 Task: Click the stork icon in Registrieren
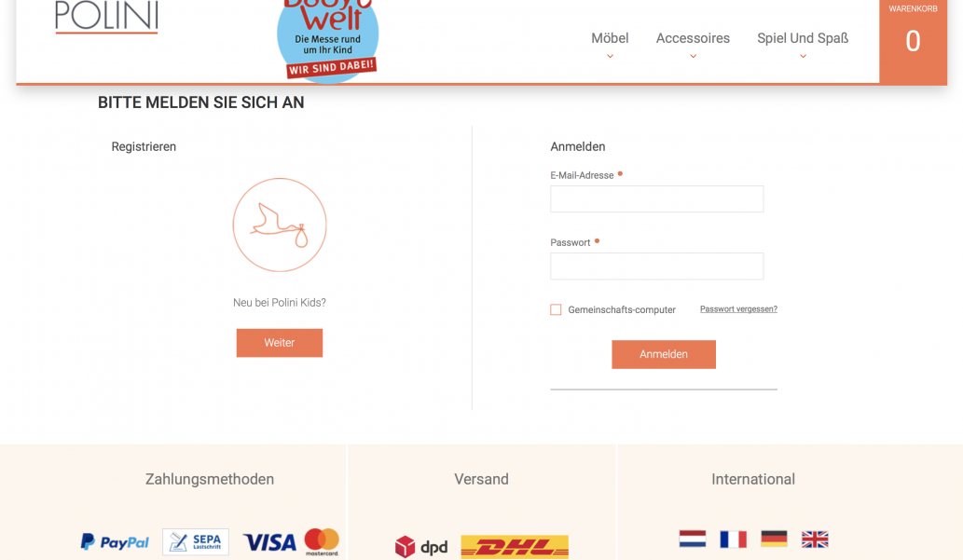[280, 225]
